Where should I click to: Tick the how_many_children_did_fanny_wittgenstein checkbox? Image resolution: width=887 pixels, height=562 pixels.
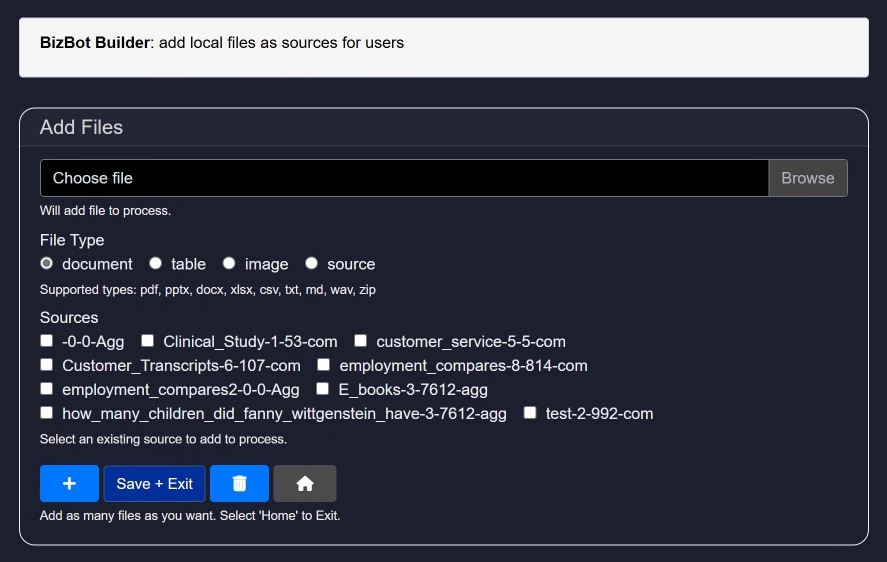click(47, 413)
